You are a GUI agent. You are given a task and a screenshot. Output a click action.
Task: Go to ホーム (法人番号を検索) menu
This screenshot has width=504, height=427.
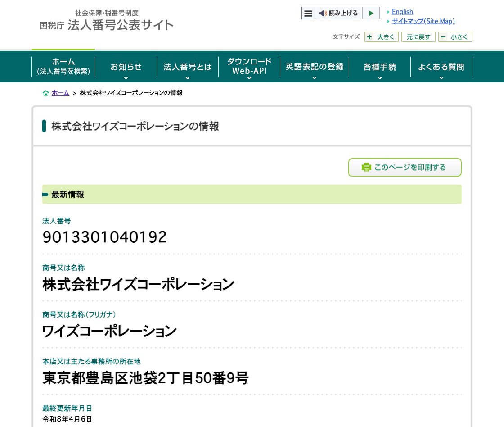pyautogui.click(x=63, y=67)
